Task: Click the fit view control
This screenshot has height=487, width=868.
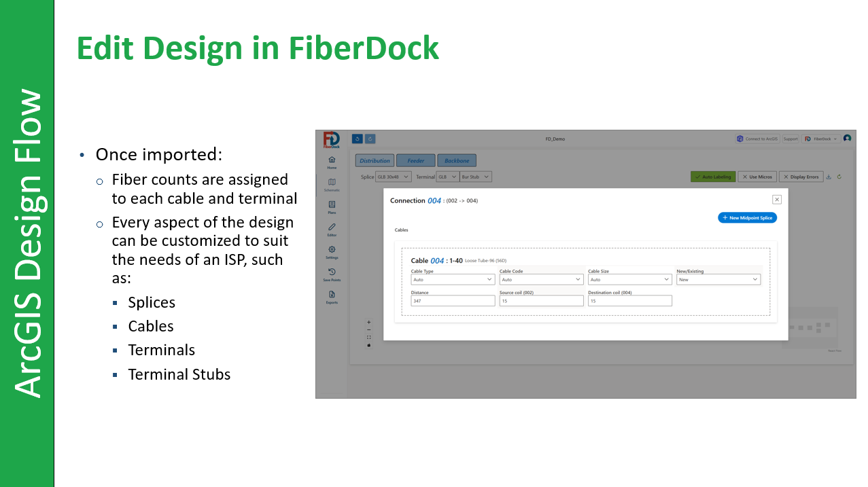Action: [x=369, y=337]
